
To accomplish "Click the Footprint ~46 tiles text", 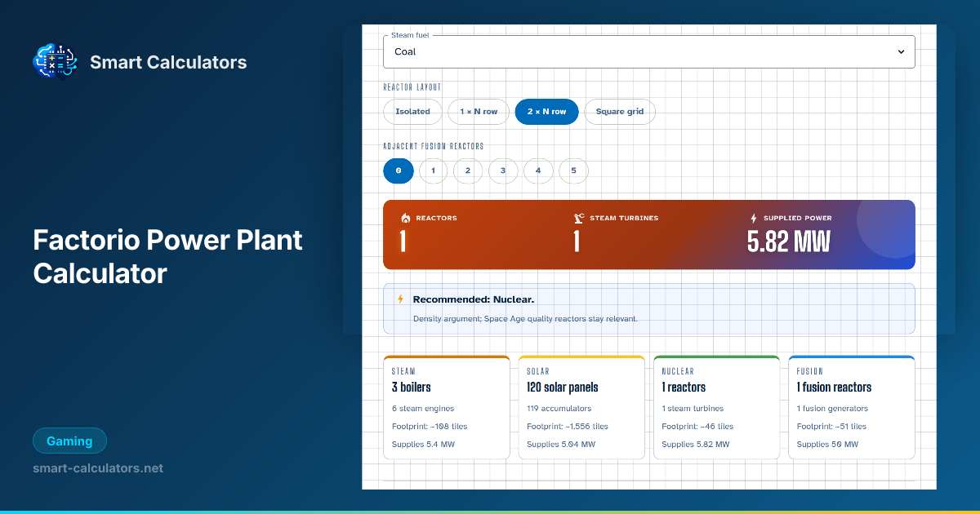I will pos(697,426).
